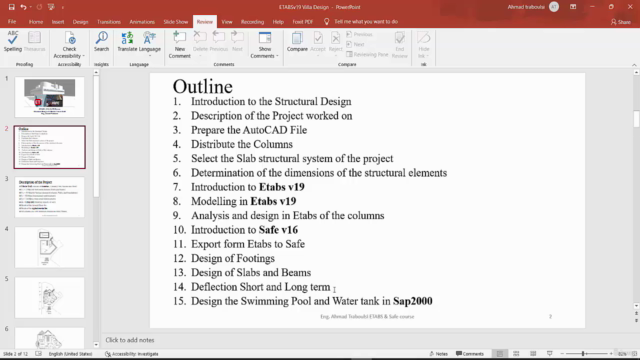
Task: Fit slide to current window
Action: click(635, 354)
